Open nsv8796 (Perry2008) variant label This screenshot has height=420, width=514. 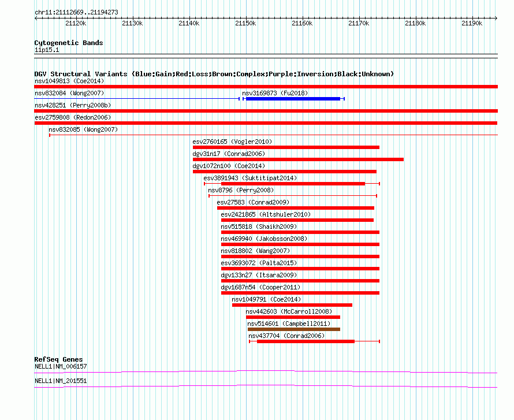[x=241, y=190]
